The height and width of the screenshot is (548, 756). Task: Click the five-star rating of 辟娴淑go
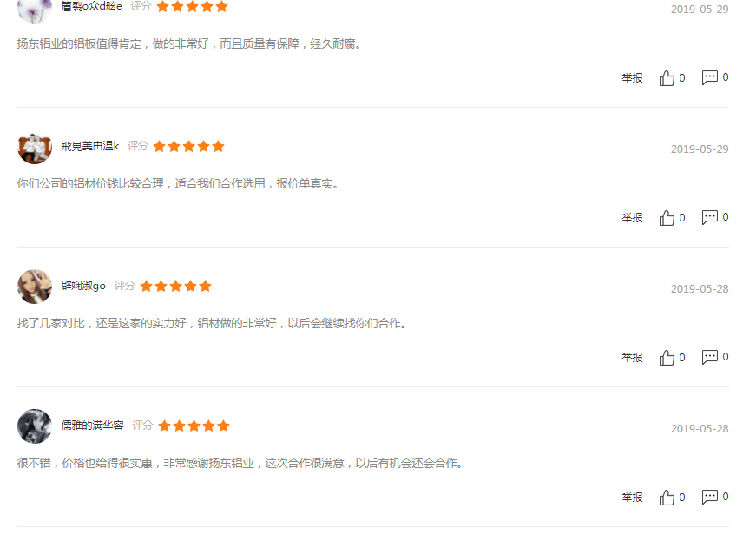tap(175, 286)
